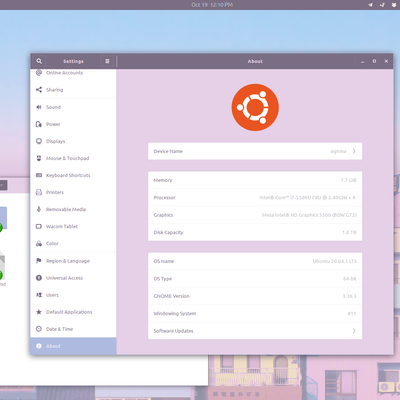Open the Color settings panel
400x400 pixels.
73,243
